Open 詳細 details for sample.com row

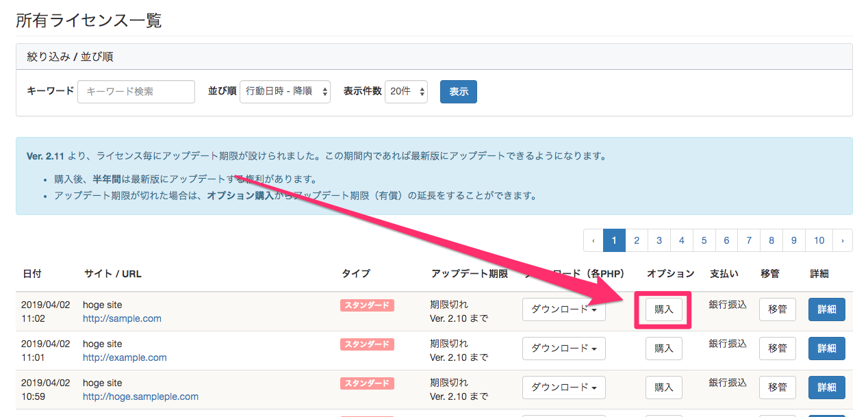tap(826, 309)
